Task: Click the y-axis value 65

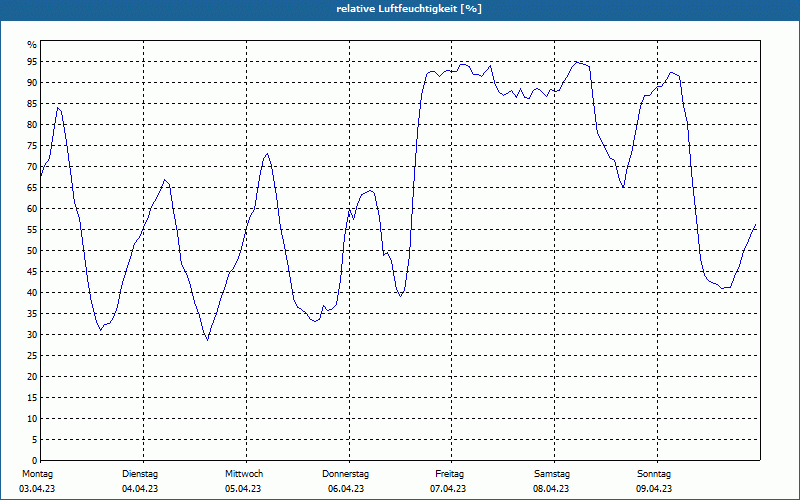Action: tap(32, 188)
